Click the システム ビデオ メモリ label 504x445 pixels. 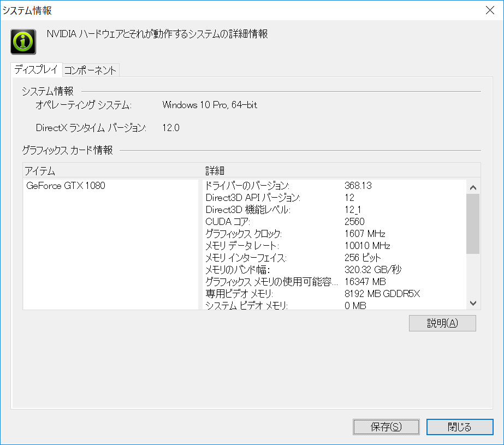(x=246, y=305)
